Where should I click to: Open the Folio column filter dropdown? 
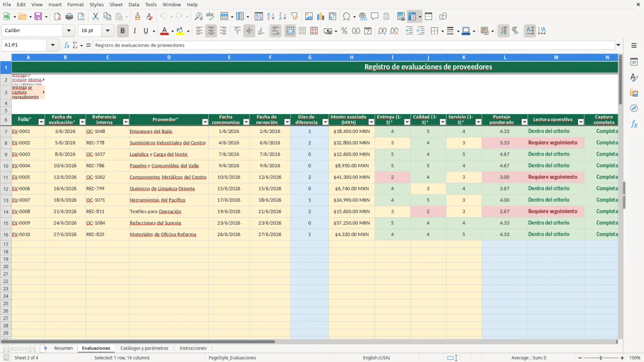click(41, 122)
